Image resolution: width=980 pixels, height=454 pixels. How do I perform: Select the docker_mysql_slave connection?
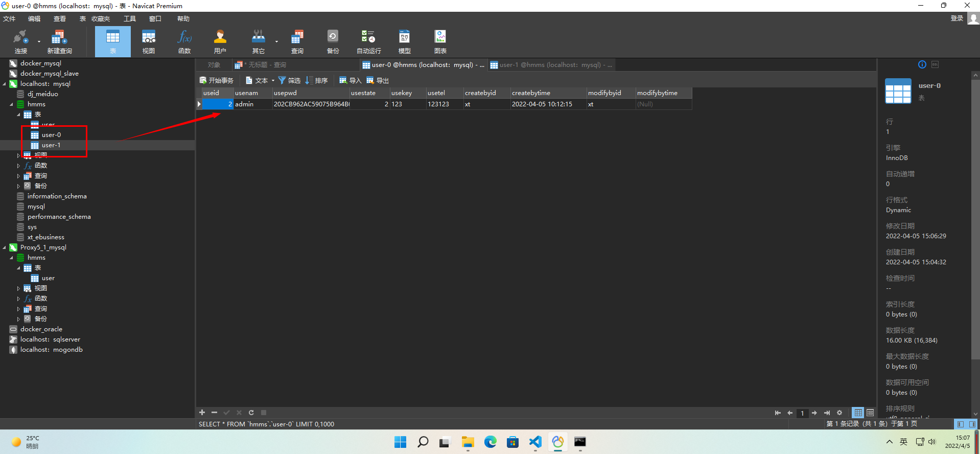50,74
